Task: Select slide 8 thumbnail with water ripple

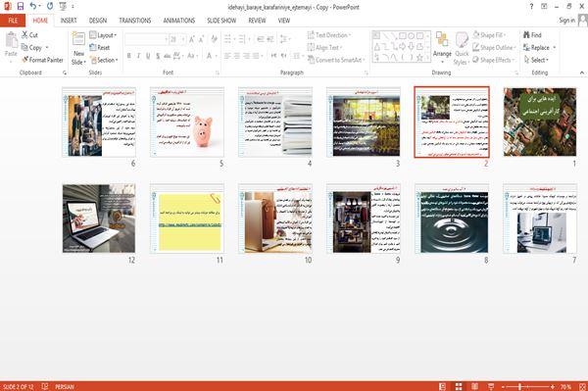Action: tap(452, 219)
